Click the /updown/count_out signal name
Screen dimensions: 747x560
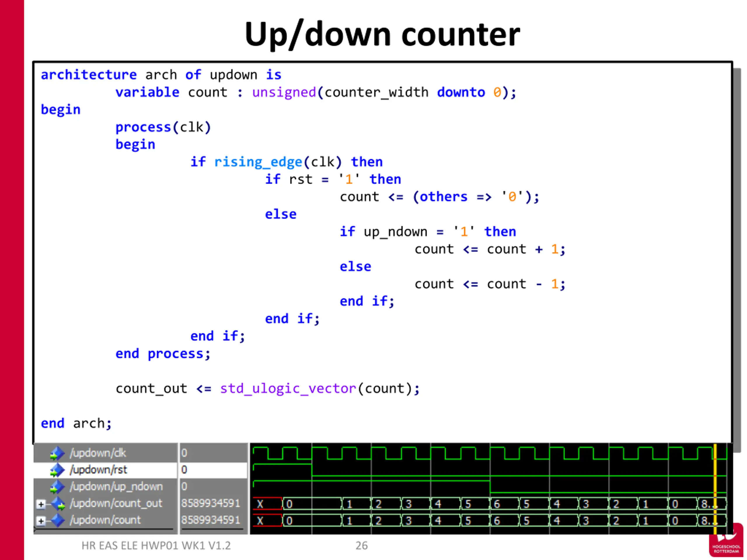pyautogui.click(x=116, y=503)
